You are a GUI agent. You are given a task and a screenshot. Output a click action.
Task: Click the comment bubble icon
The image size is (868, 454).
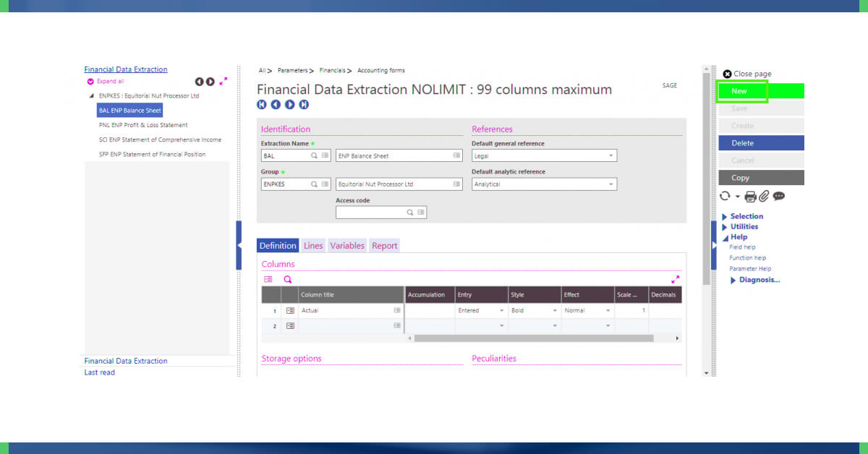(x=779, y=196)
